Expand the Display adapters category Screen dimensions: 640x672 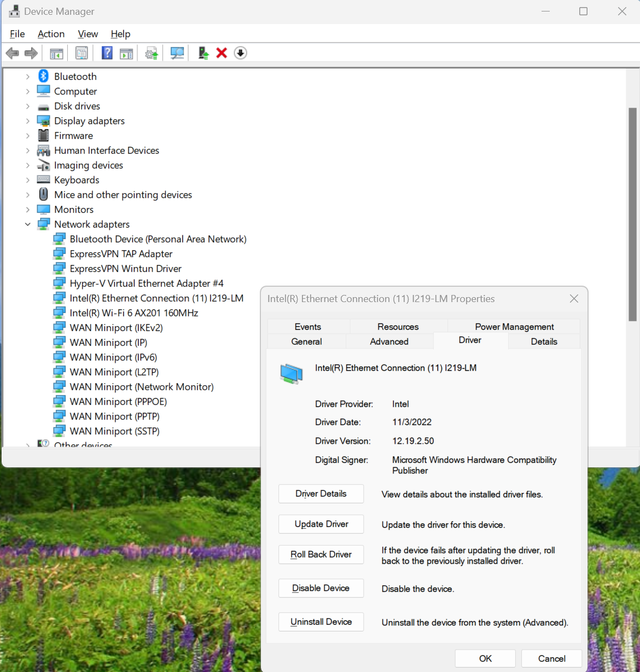pos(28,120)
